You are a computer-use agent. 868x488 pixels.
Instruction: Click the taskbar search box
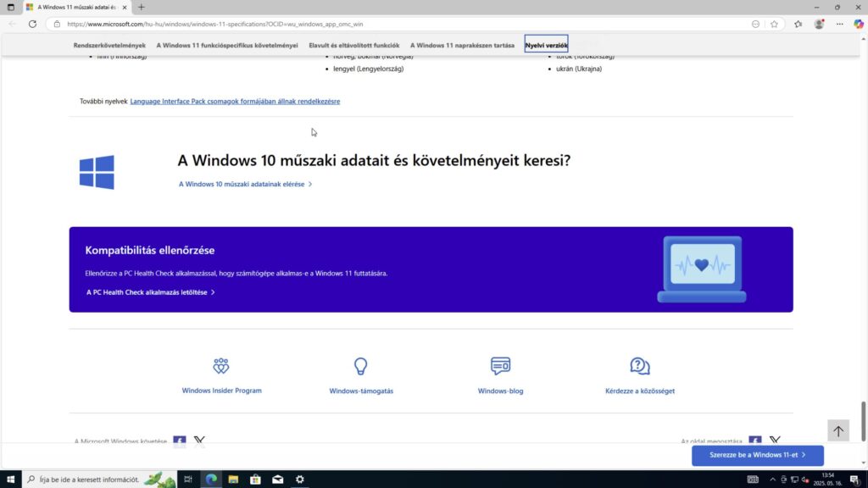(100, 480)
